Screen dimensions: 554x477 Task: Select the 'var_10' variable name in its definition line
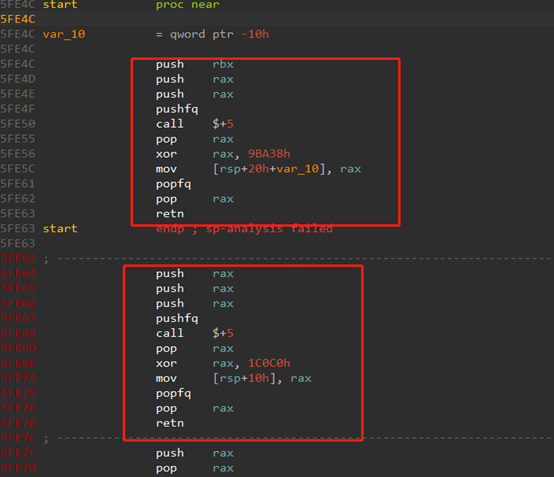point(64,34)
